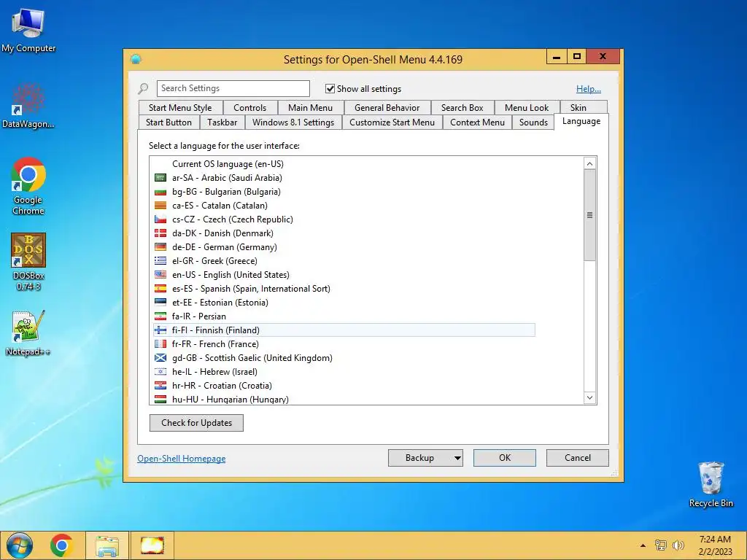
Task: Open DOSBox 0.74-3 desktop icon
Action: point(28,262)
